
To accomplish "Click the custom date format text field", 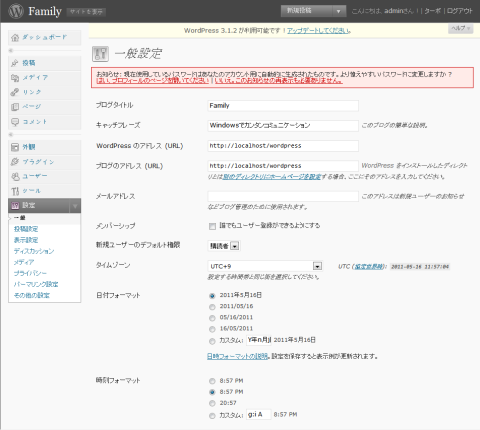I will click(259, 340).
